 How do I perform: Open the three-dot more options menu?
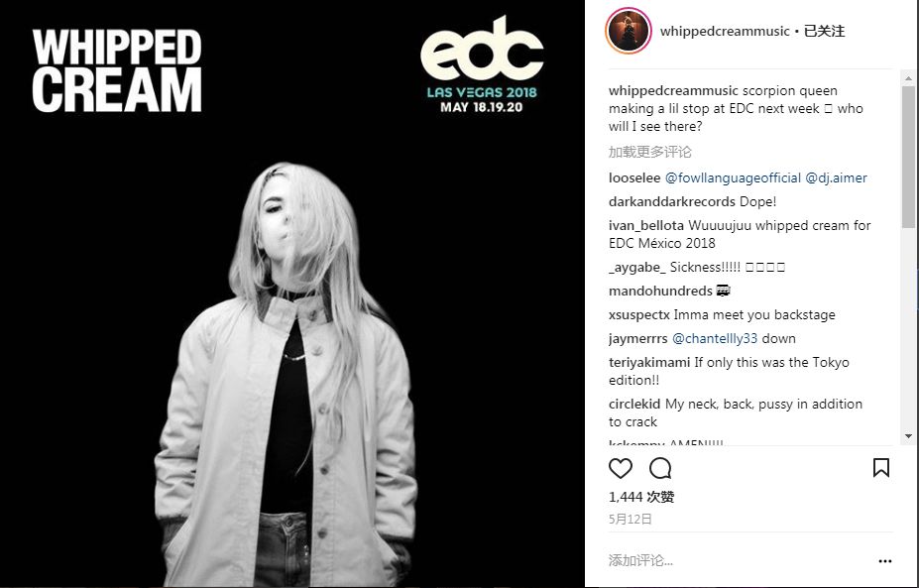click(885, 561)
